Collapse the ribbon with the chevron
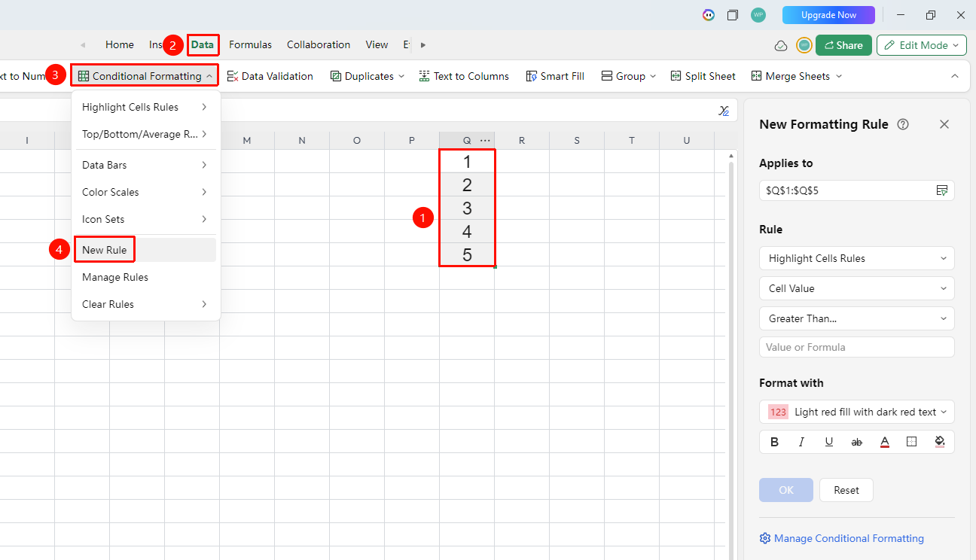This screenshot has width=976, height=560. pos(955,76)
